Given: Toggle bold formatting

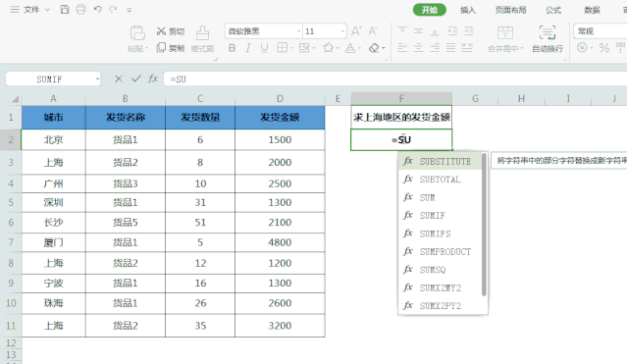Looking at the screenshot, I should [x=232, y=48].
